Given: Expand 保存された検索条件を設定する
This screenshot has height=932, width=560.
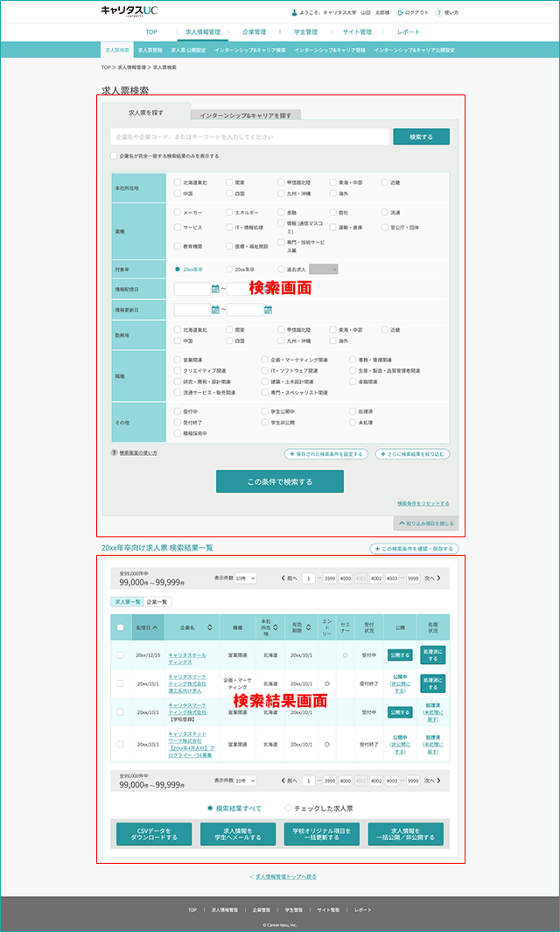Looking at the screenshot, I should pos(325,454).
